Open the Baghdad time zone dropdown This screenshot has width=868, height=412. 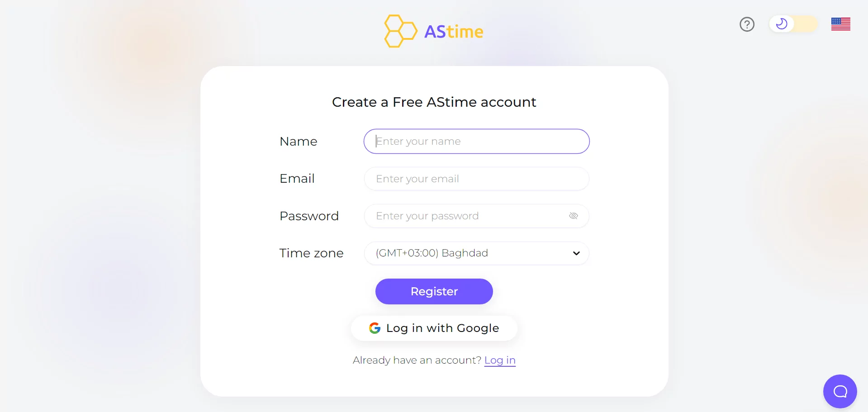click(x=470, y=253)
